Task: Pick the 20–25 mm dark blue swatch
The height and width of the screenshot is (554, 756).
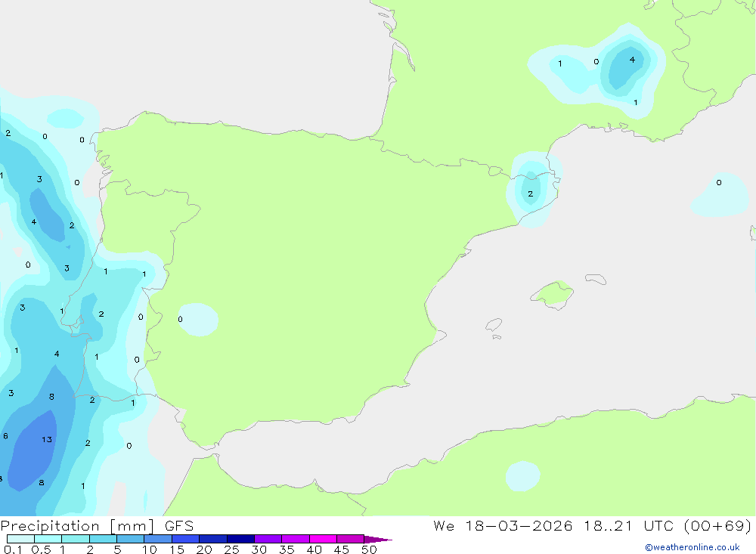Action: (212, 539)
